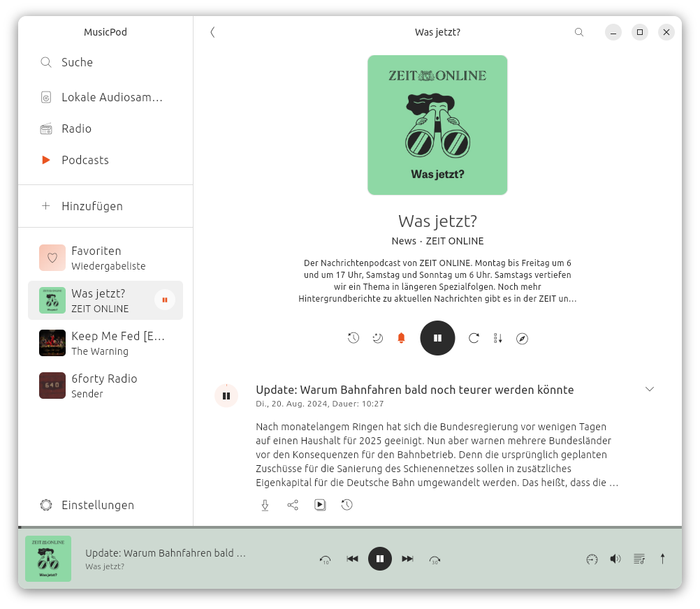Click Hinzufügen to add a playlist

[105, 206]
